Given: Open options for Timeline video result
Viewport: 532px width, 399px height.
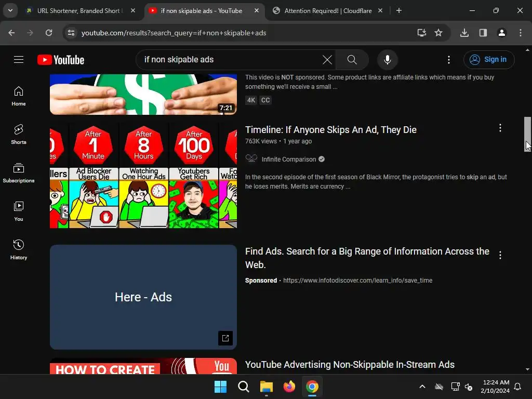Looking at the screenshot, I should pyautogui.click(x=500, y=128).
